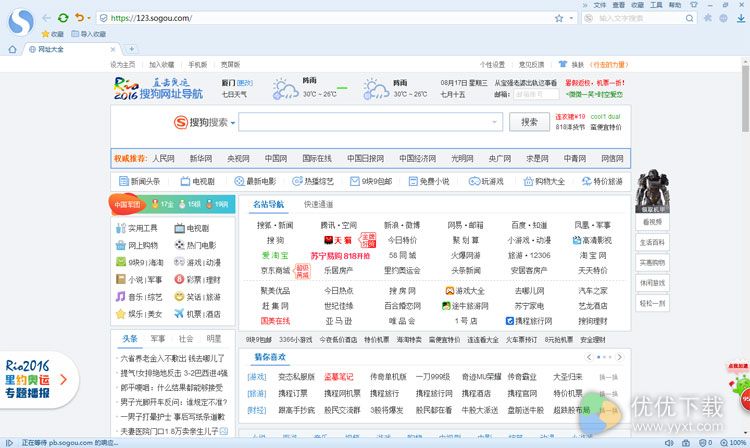750x448 pixels.
Task: Open the 文件 menu
Action: click(x=600, y=5)
